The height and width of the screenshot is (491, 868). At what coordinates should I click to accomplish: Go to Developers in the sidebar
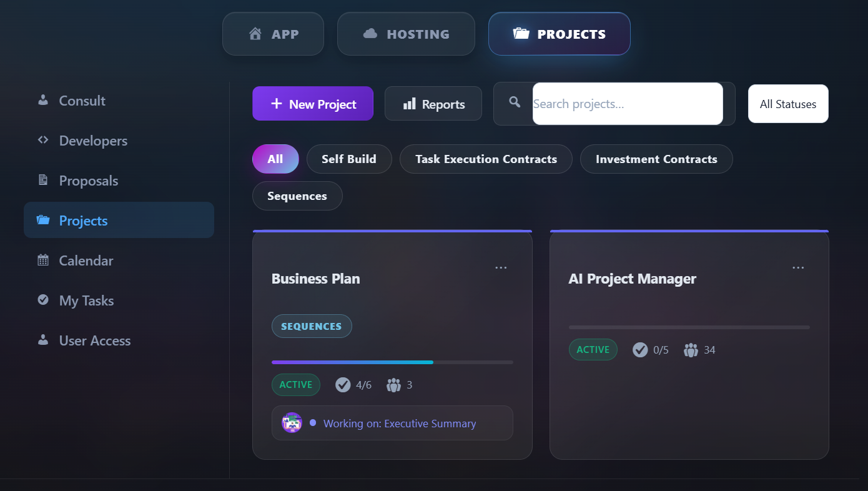(119, 140)
